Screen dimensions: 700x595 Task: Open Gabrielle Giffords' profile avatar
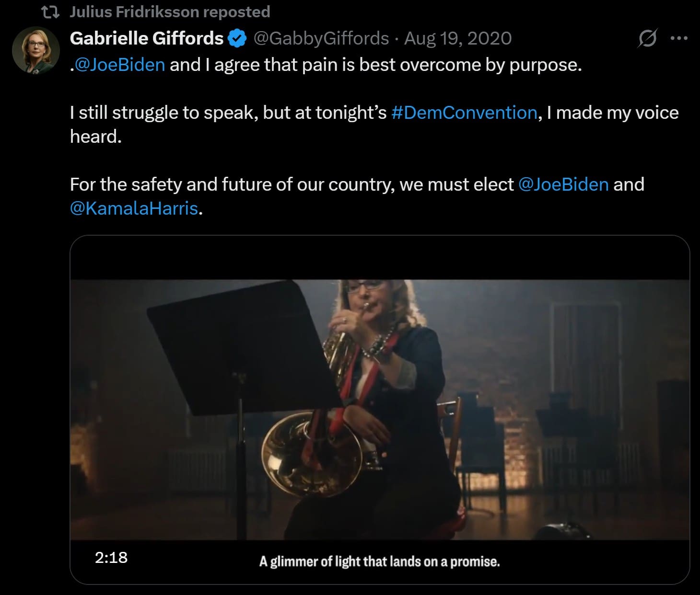(36, 50)
